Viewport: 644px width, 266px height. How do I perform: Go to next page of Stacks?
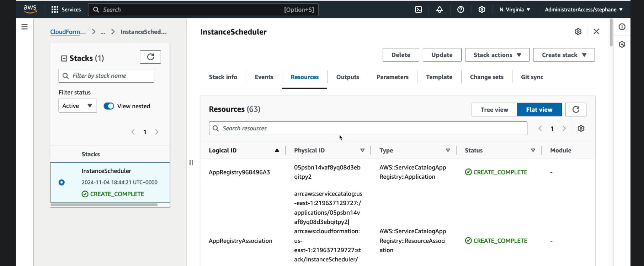(x=157, y=132)
